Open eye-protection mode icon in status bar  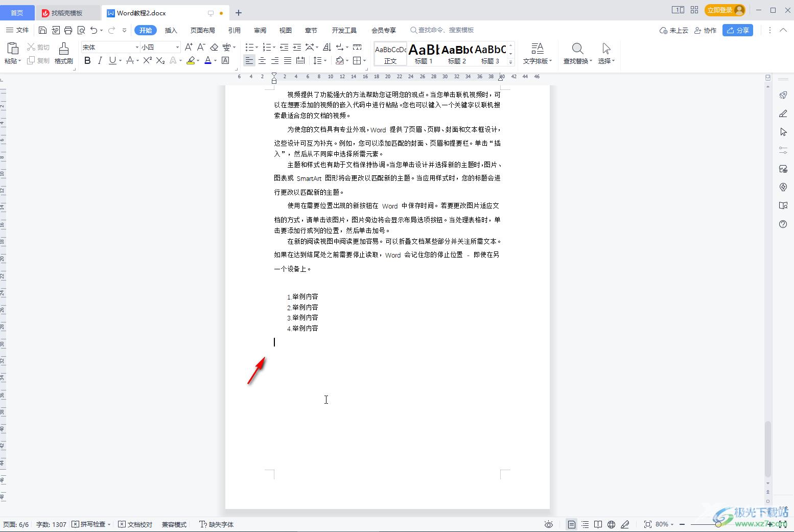(549, 524)
